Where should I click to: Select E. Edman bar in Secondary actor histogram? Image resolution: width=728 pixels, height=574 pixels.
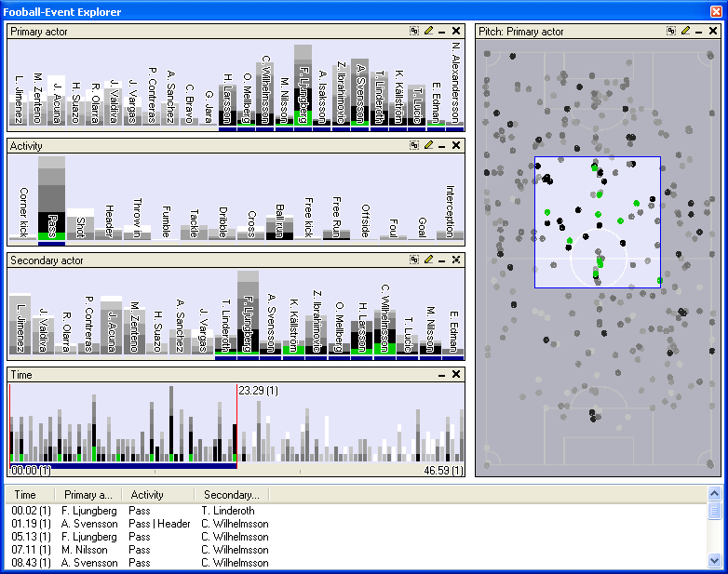click(x=453, y=352)
